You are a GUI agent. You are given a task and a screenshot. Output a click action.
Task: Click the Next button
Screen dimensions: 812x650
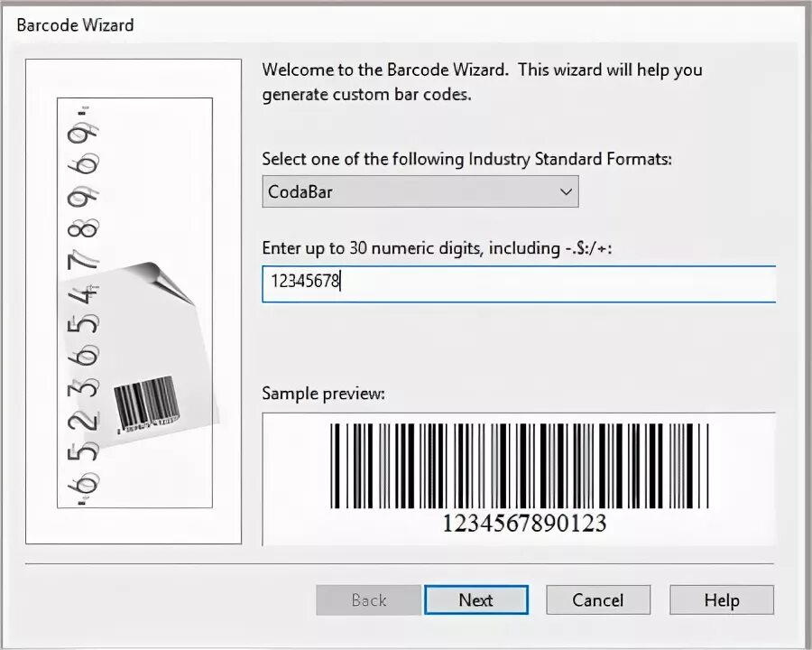click(x=475, y=599)
